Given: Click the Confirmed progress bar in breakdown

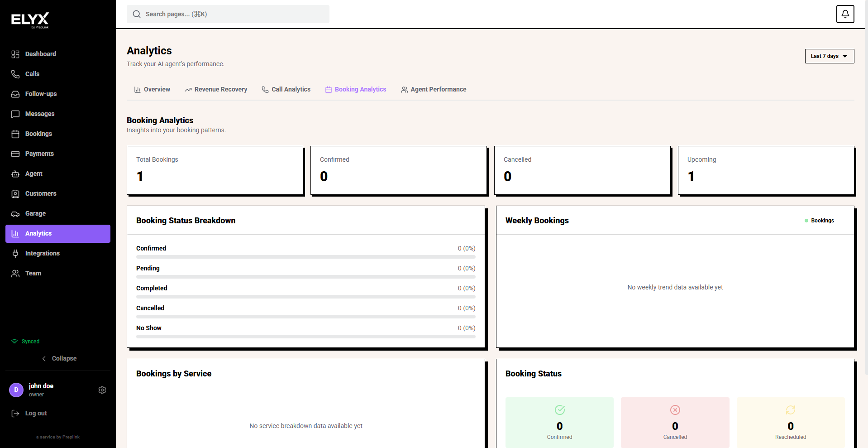Looking at the screenshot, I should (x=306, y=257).
